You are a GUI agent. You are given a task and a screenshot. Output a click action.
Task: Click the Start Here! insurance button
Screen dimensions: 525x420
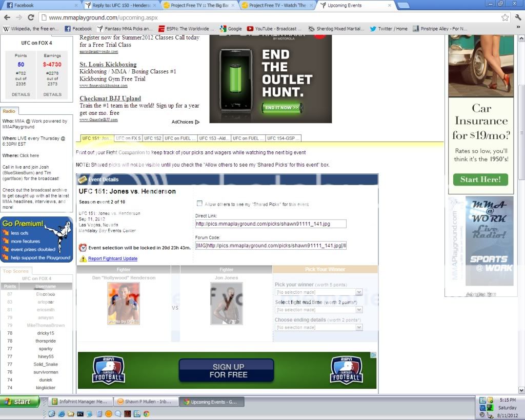tap(480, 179)
